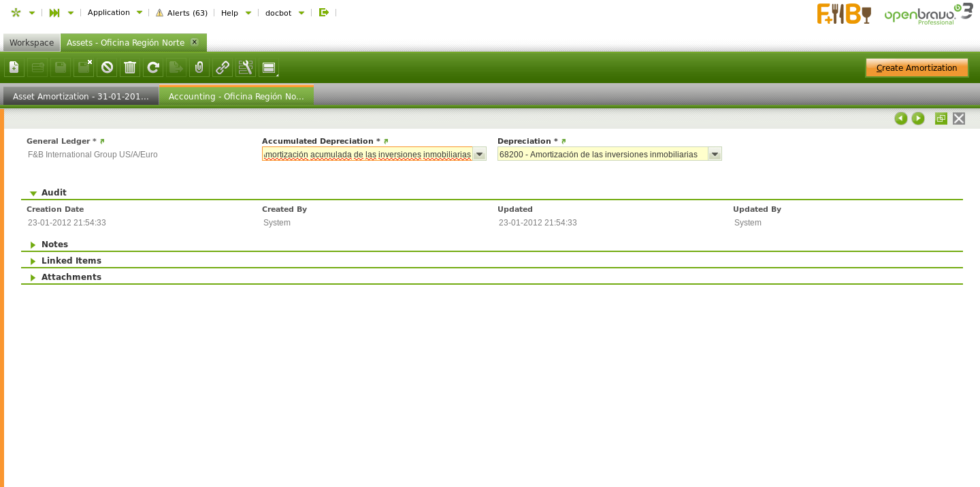Expand the Attachments section
This screenshot has width=980, height=487.
click(33, 277)
